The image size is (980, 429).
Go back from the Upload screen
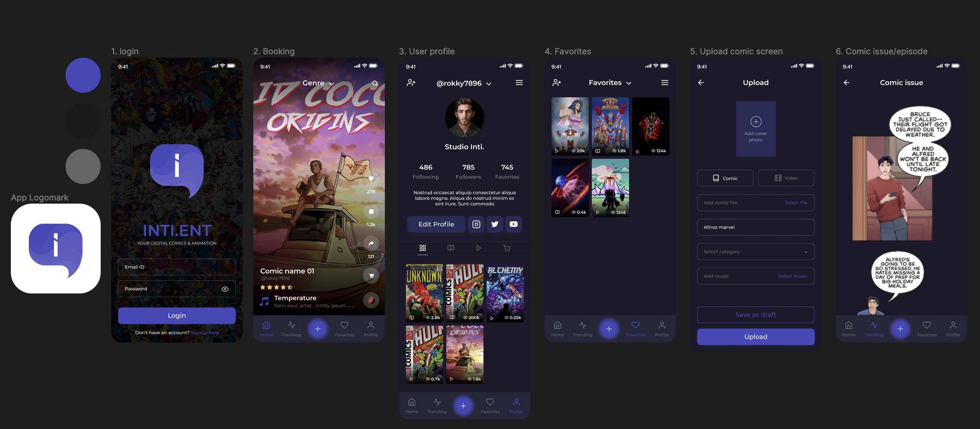[701, 83]
